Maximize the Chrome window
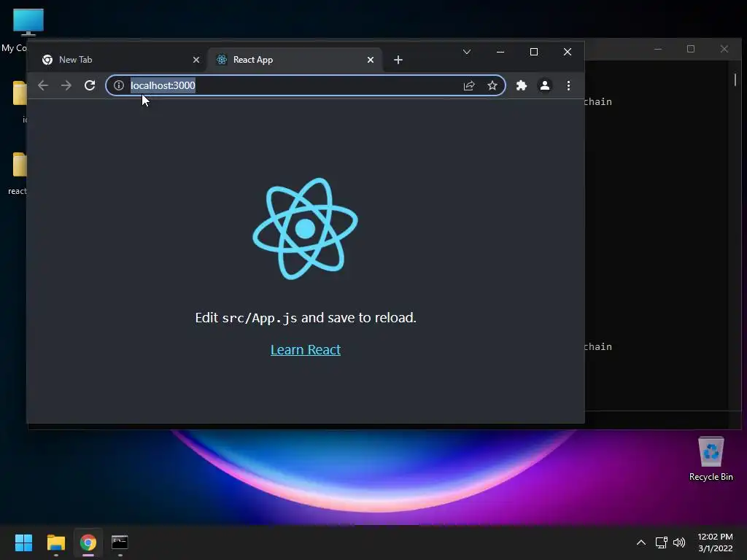This screenshot has width=747, height=560. [534, 52]
